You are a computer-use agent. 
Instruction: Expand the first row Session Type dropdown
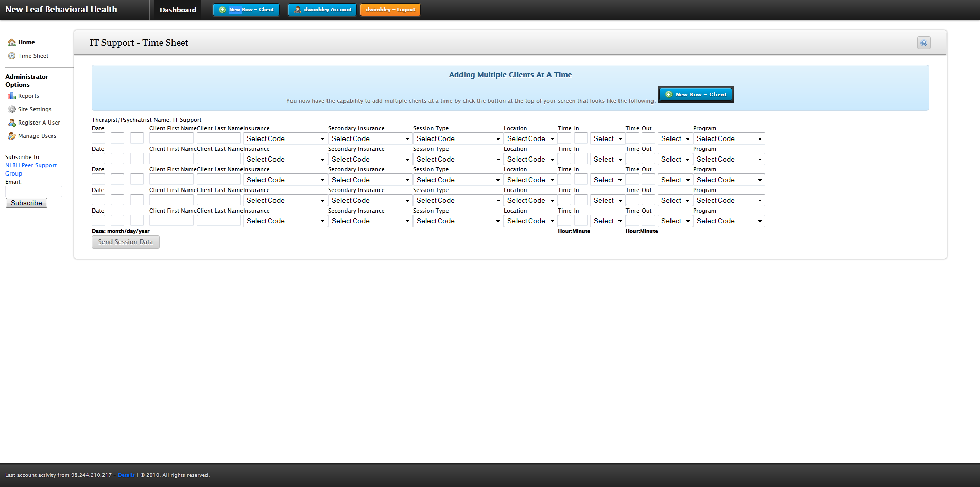pos(458,138)
